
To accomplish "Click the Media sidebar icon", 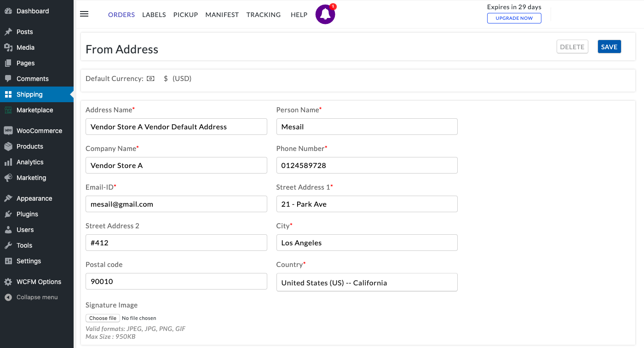I will pos(8,47).
